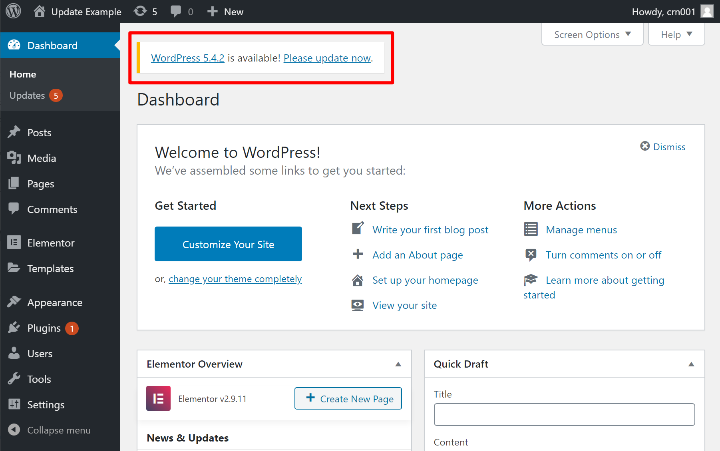
Task: Click the user avatar next to Howdy
Action: (706, 11)
